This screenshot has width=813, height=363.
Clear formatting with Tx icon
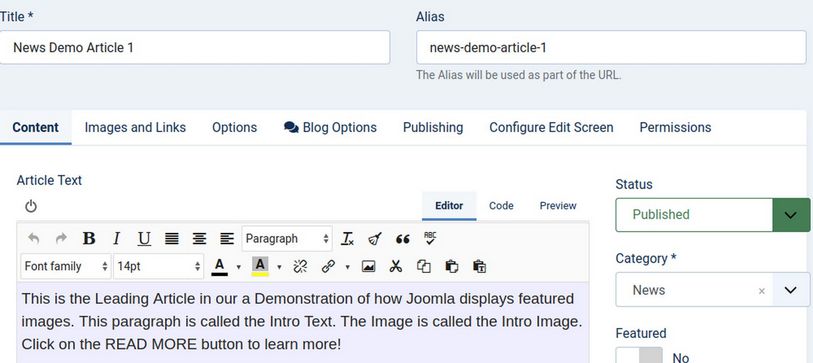(x=347, y=239)
